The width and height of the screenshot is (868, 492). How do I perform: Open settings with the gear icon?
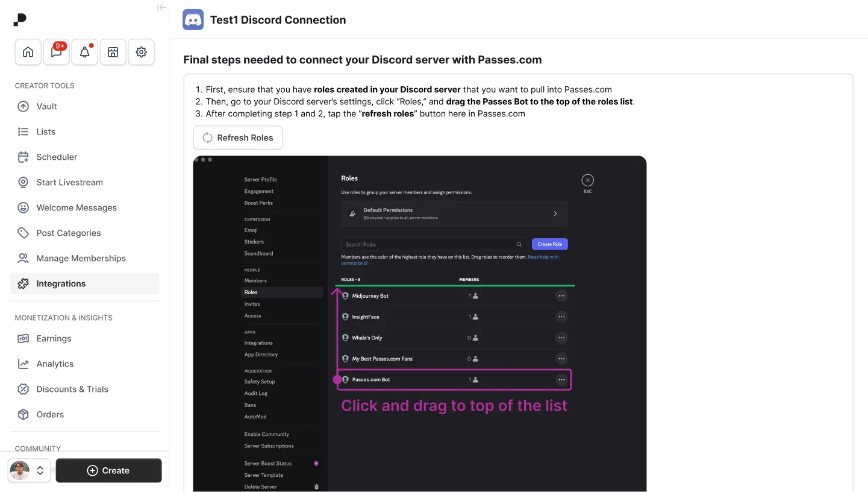click(x=141, y=52)
